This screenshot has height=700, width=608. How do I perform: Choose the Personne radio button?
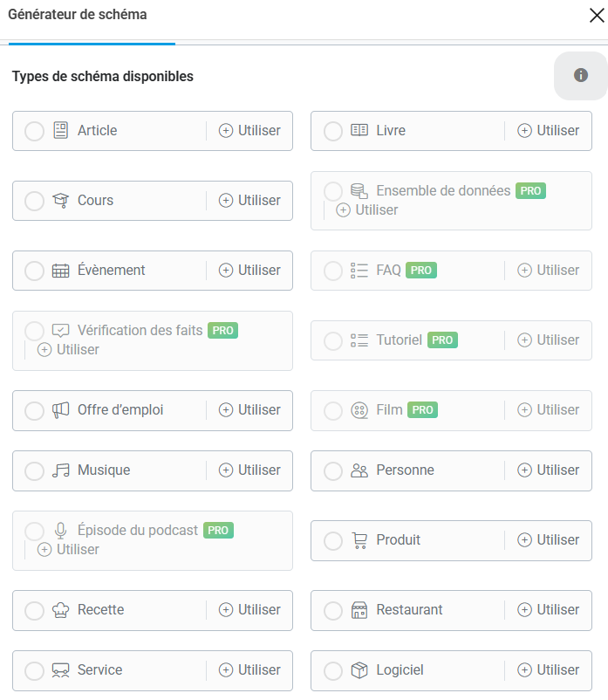tap(333, 470)
